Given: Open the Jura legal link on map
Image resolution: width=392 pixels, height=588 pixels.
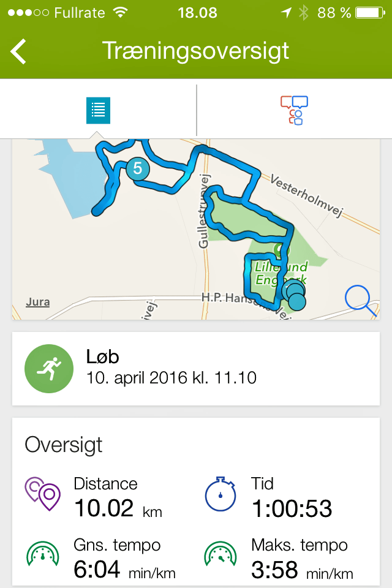Looking at the screenshot, I should point(37,302).
